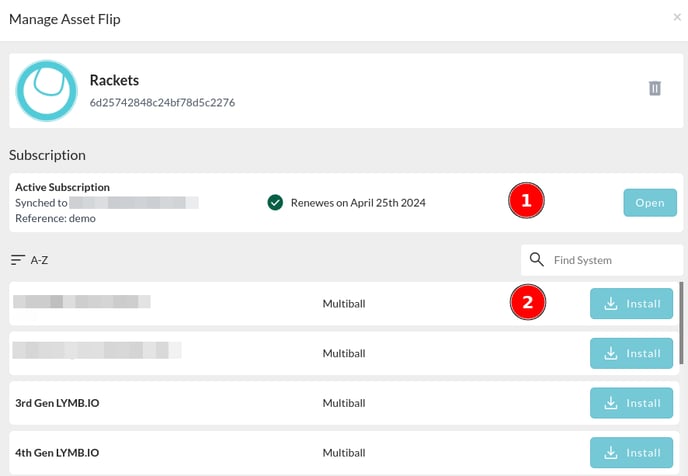Viewport: 688px width, 476px height.
Task: Install on 4th Gen LYMB.IO
Action: tap(631, 452)
